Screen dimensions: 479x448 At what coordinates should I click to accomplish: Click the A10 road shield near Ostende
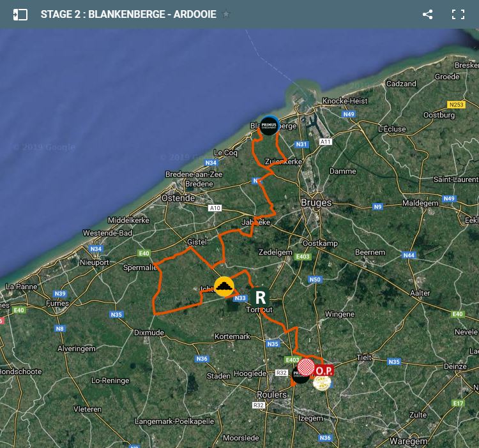[x=215, y=208]
